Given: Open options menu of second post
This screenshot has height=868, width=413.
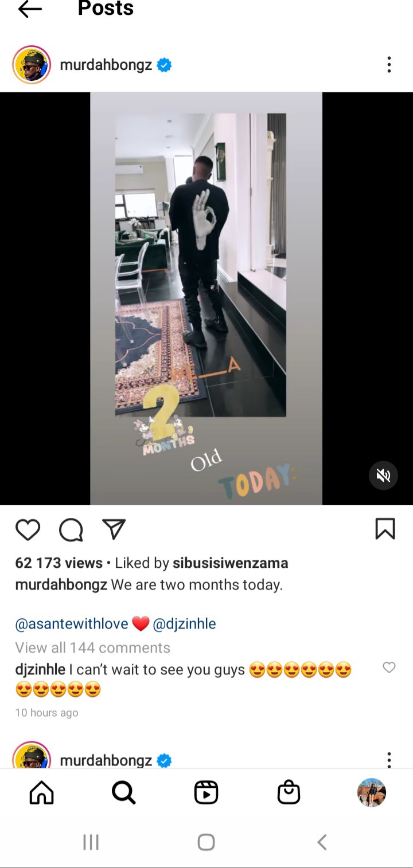Looking at the screenshot, I should (x=389, y=760).
